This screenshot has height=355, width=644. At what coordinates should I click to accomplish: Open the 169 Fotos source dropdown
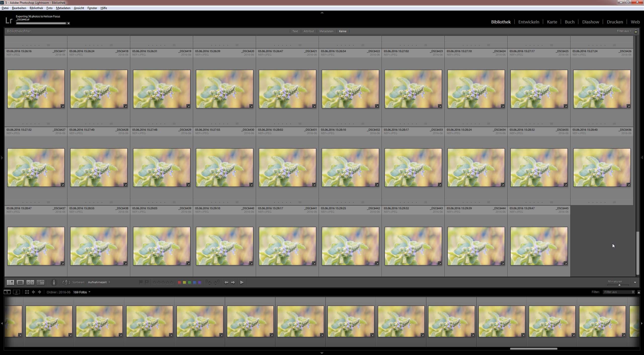(x=82, y=292)
